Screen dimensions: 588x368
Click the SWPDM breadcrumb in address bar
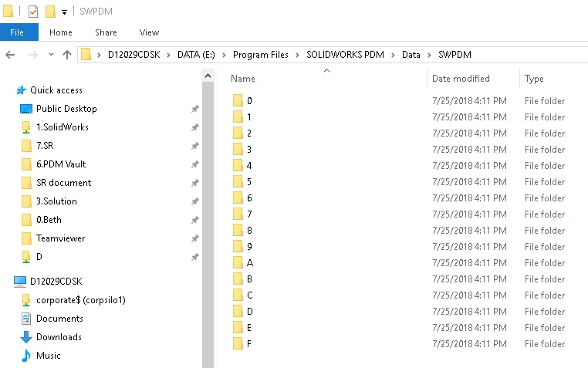coord(455,55)
